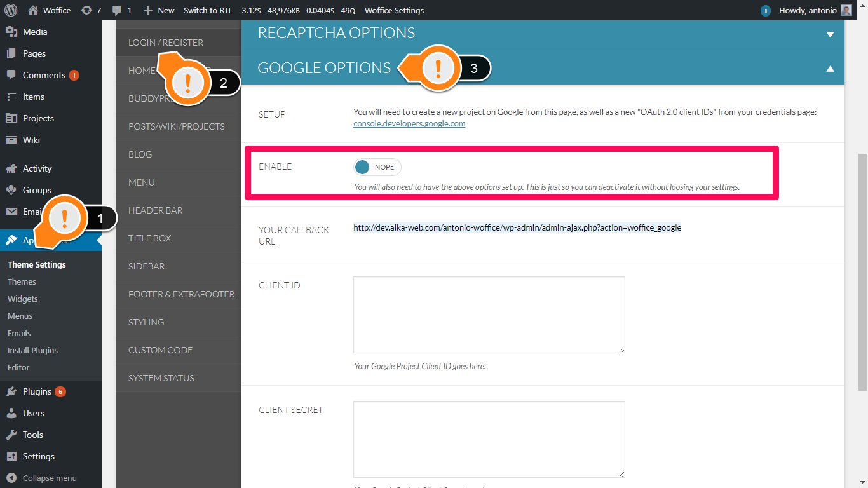Select the Menu settings tab
This screenshot has height=488, width=868.
[x=179, y=182]
